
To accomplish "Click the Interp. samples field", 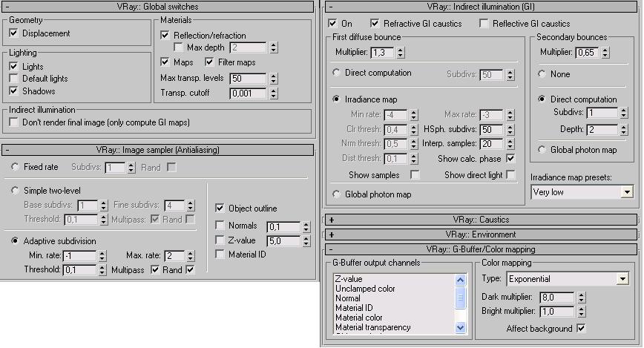I will click(x=491, y=144).
